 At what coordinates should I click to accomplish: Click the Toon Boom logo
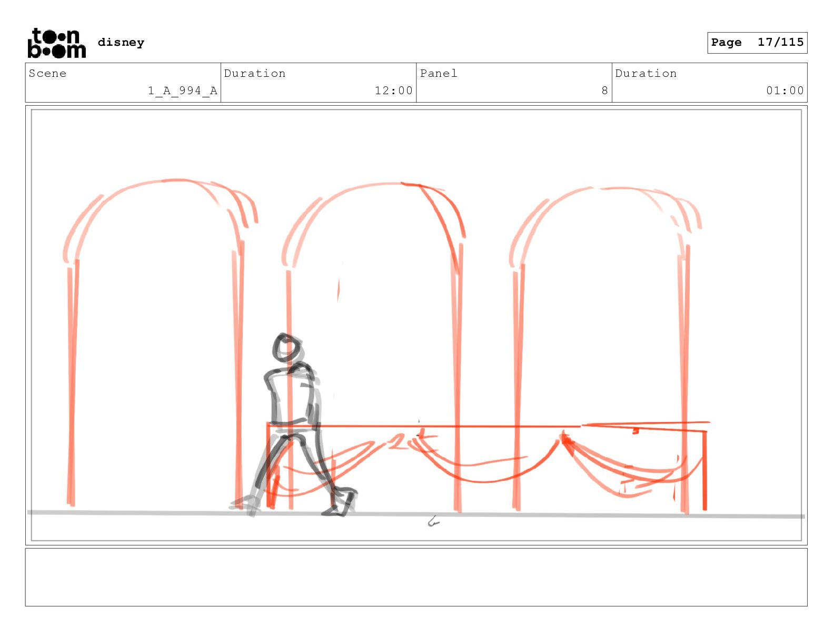56,43
